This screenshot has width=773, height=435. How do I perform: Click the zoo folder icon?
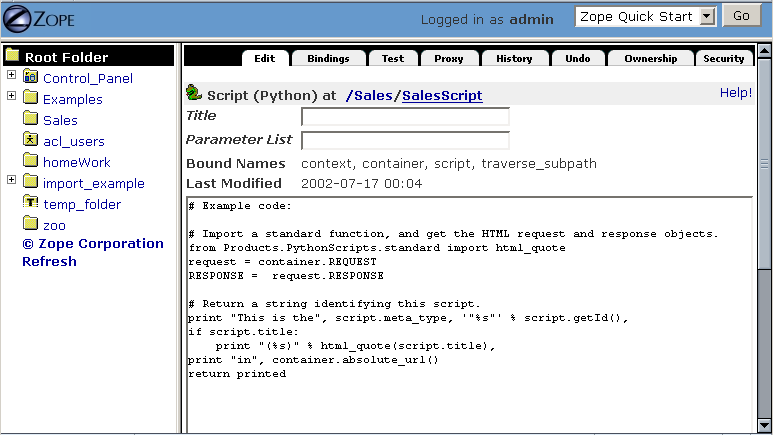(x=31, y=224)
